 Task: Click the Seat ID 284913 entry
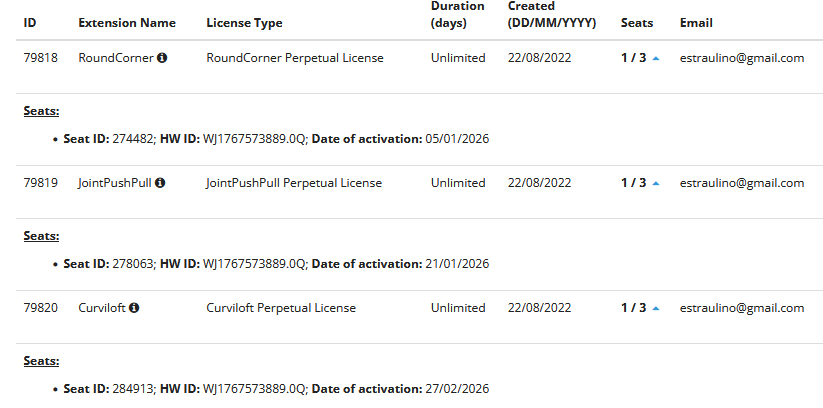tap(106, 388)
